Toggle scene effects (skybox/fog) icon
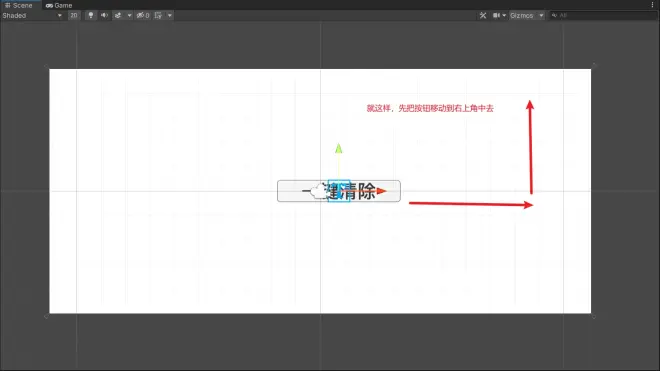660x371 pixels. point(118,16)
